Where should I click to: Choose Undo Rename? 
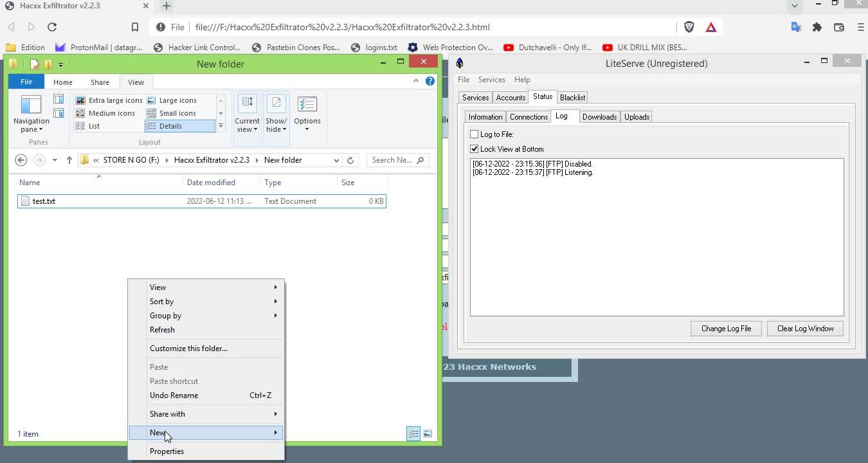point(206,395)
